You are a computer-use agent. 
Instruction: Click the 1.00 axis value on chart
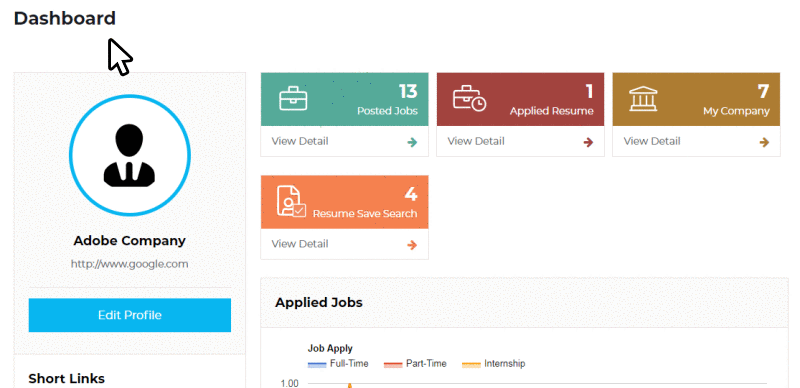[289, 383]
